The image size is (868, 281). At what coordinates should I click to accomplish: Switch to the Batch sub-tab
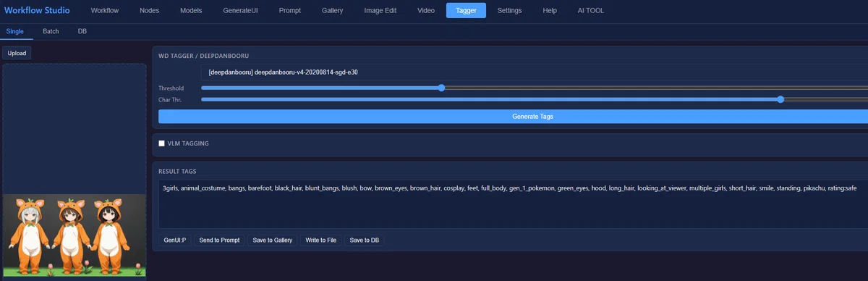51,32
